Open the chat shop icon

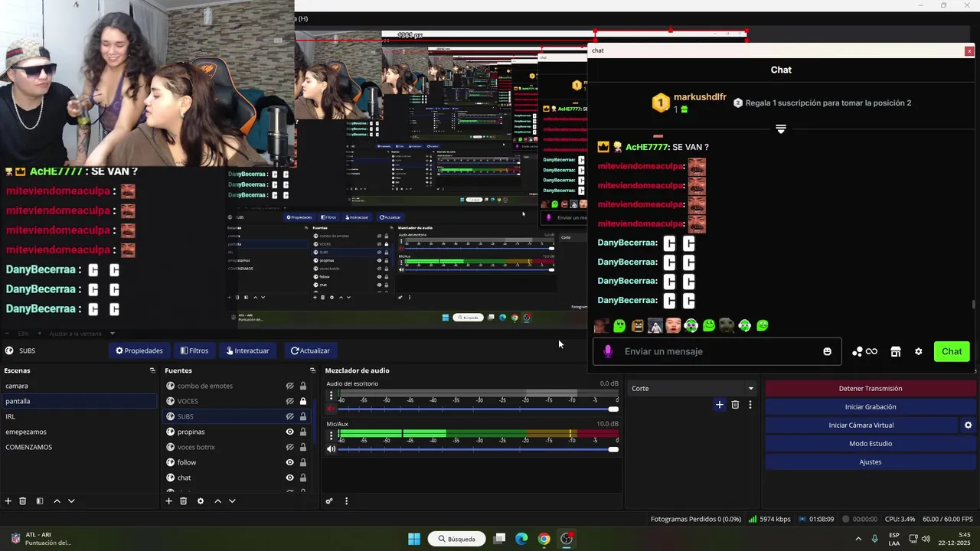895,351
